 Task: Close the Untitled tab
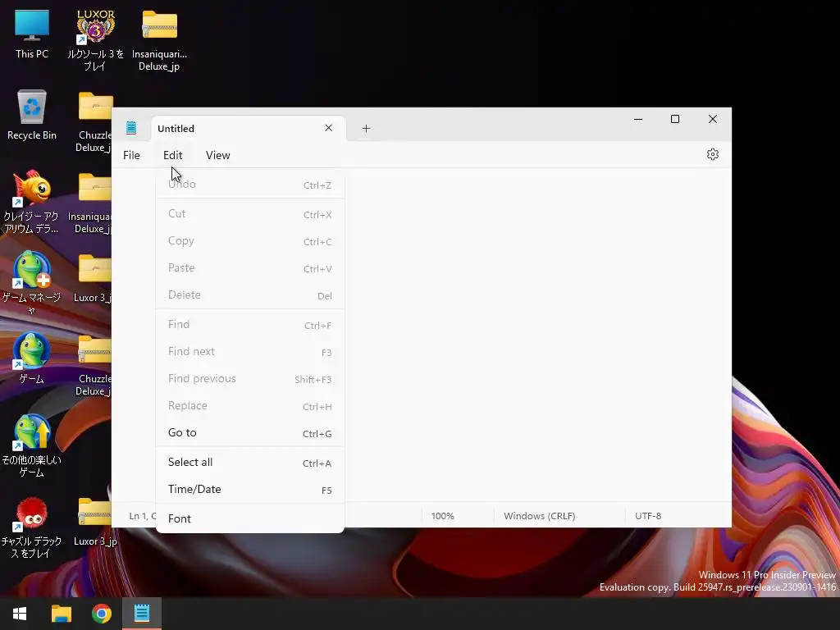[x=328, y=128]
